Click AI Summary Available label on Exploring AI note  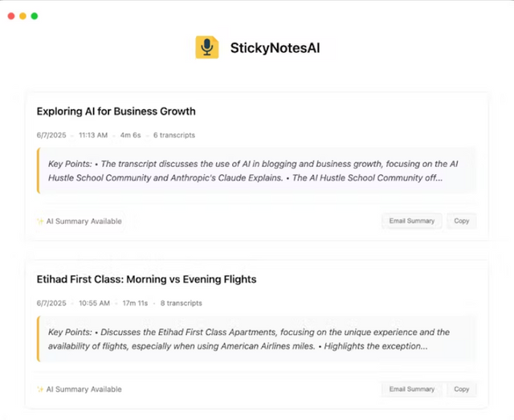(84, 222)
